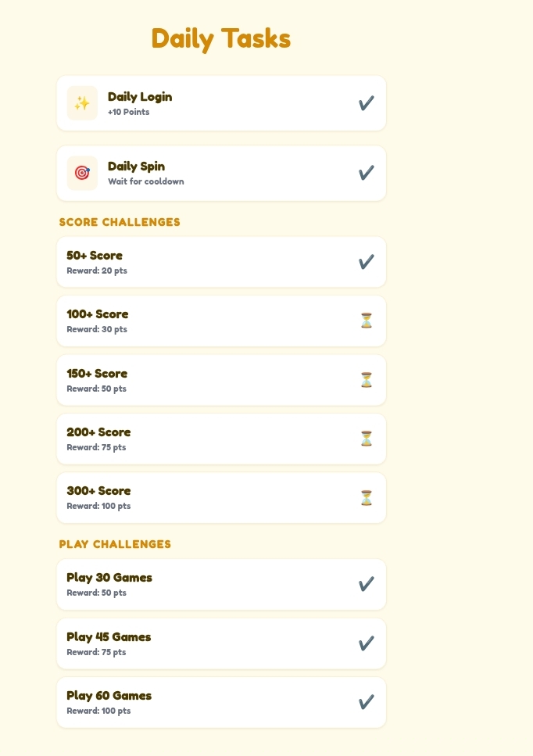Screen dimensions: 533x756
Task: Open the Daily Login task title
Action: [140, 97]
